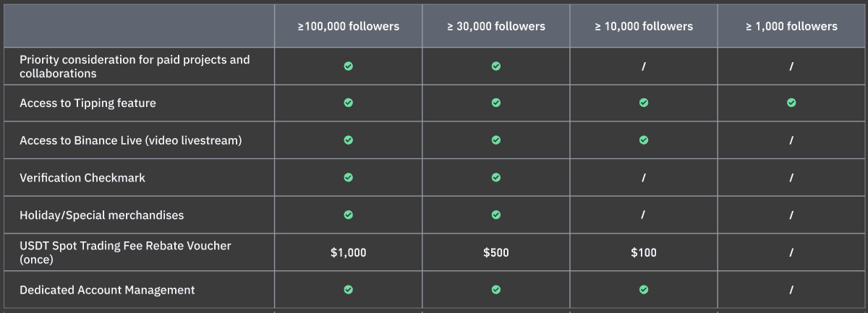Image resolution: width=868 pixels, height=313 pixels.
Task: Click Binance Live checkmark under ≥100,000 followers
Action: tap(348, 140)
